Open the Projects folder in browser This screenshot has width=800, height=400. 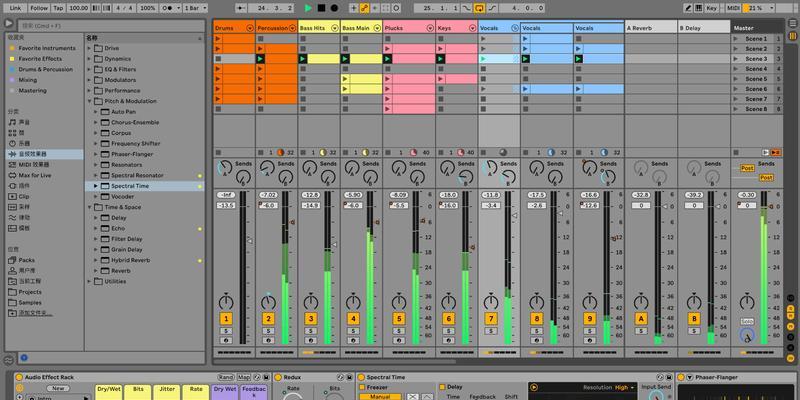[x=30, y=292]
